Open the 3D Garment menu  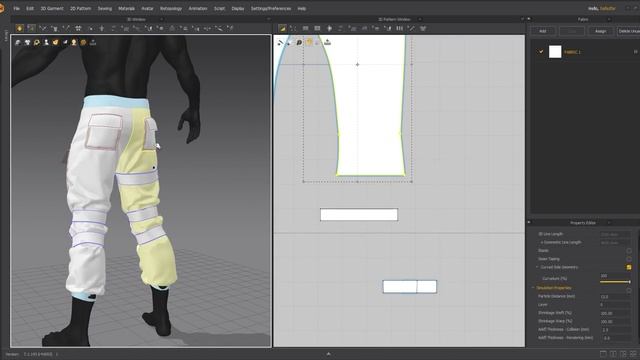(52, 9)
